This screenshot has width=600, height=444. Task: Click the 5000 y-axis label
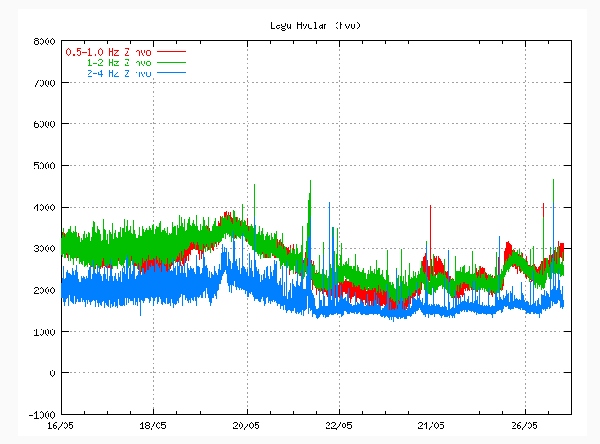point(43,166)
